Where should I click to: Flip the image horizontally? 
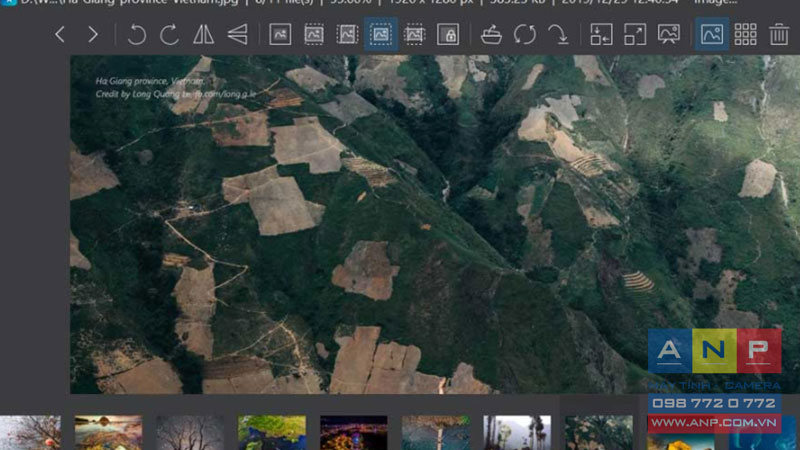pos(204,35)
